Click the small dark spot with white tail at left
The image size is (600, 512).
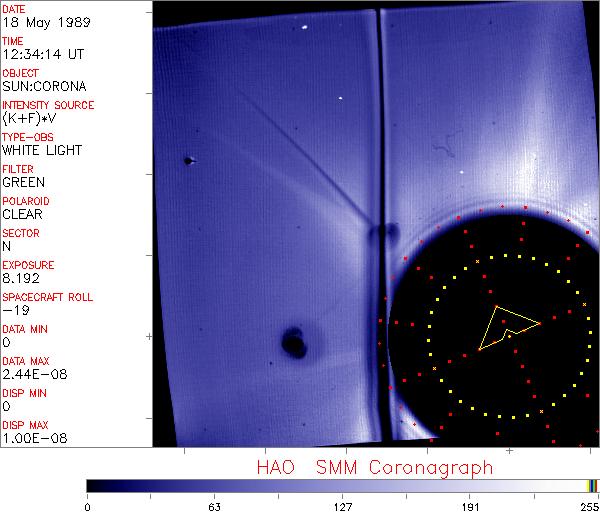pyautogui.click(x=189, y=161)
